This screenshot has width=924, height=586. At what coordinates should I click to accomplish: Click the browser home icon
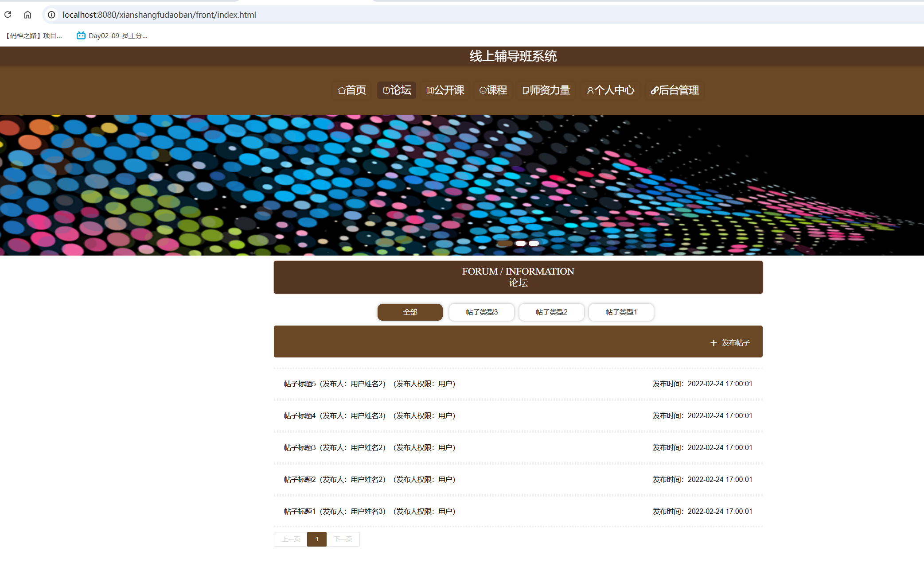(x=27, y=15)
